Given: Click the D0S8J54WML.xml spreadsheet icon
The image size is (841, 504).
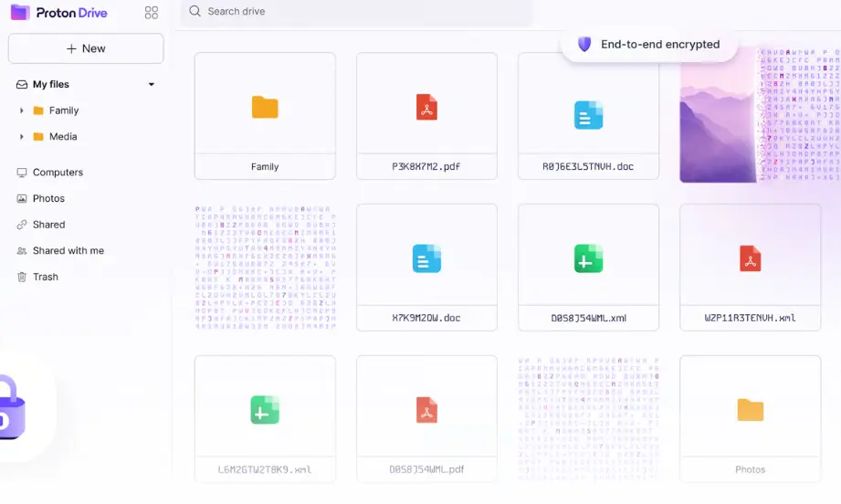Looking at the screenshot, I should point(588,258).
